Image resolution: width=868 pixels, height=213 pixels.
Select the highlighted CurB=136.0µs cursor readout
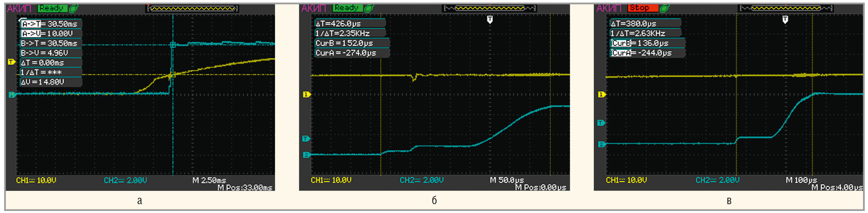click(x=641, y=43)
